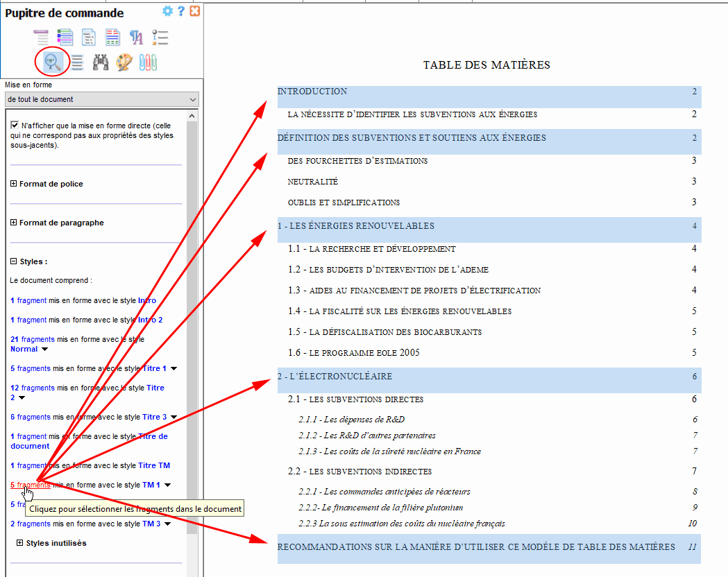This screenshot has height=577, width=728.
Task: Click OUBLIS ET SIMPLIFICATIONS entry
Action: (344, 203)
